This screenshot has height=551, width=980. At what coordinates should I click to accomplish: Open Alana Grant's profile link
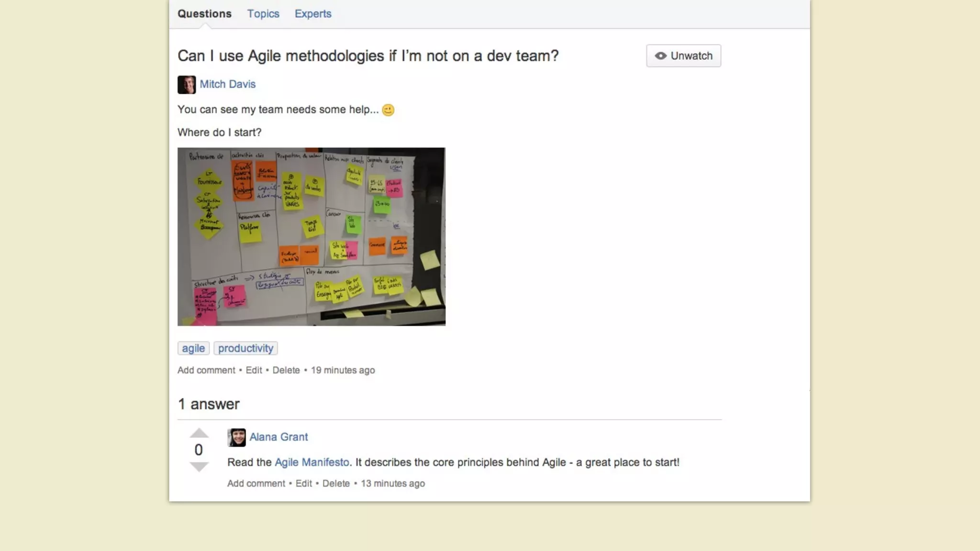pos(278,437)
